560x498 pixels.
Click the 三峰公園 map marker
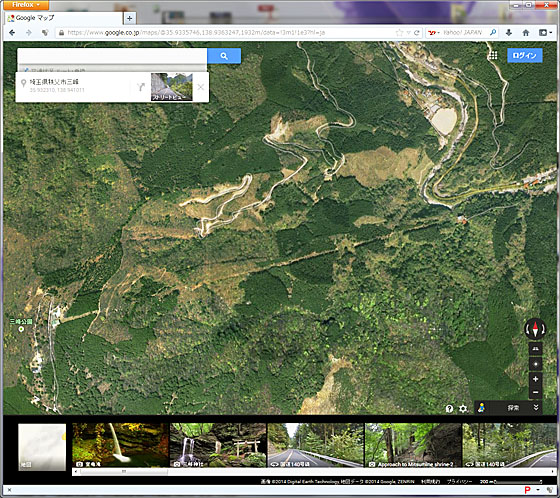(21, 329)
